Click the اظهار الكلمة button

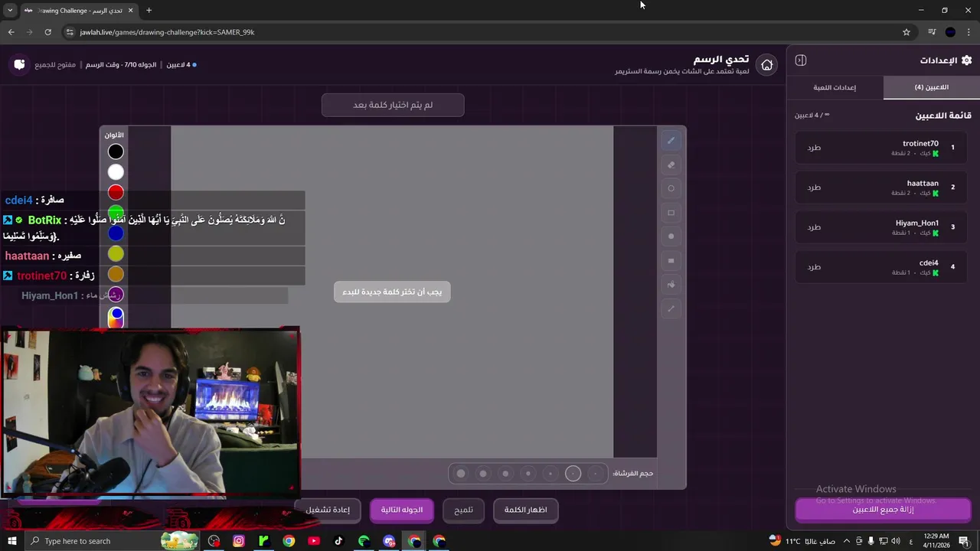525,510
